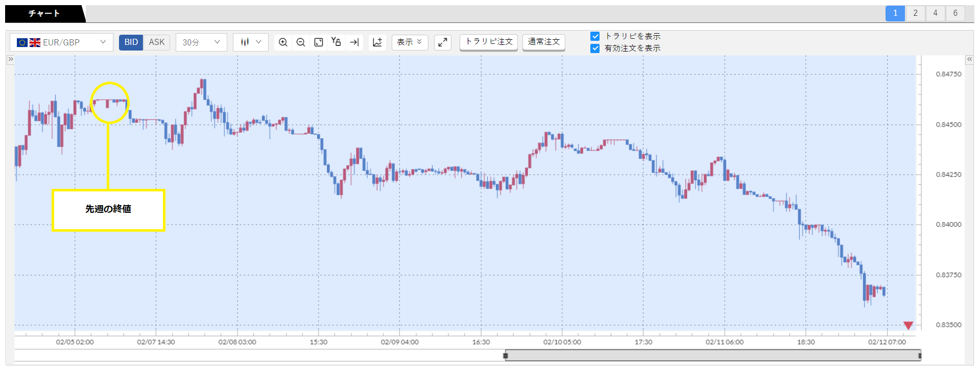Select the チャート tab
The height and width of the screenshot is (369, 980).
click(x=44, y=14)
